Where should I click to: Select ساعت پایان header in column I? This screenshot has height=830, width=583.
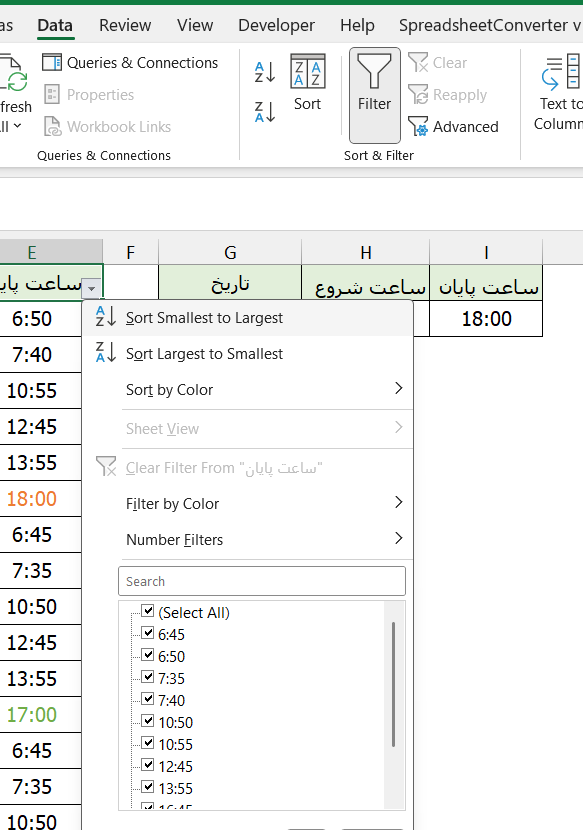(486, 283)
